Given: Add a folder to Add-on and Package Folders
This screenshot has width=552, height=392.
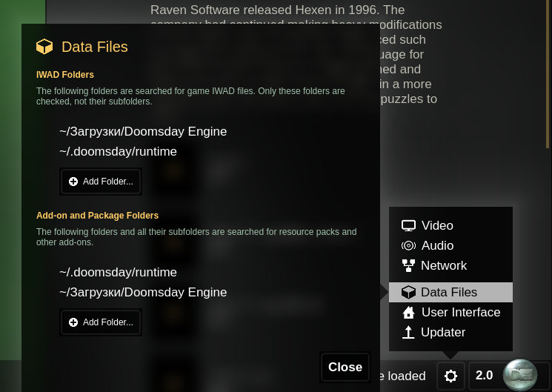Looking at the screenshot, I should [101, 322].
